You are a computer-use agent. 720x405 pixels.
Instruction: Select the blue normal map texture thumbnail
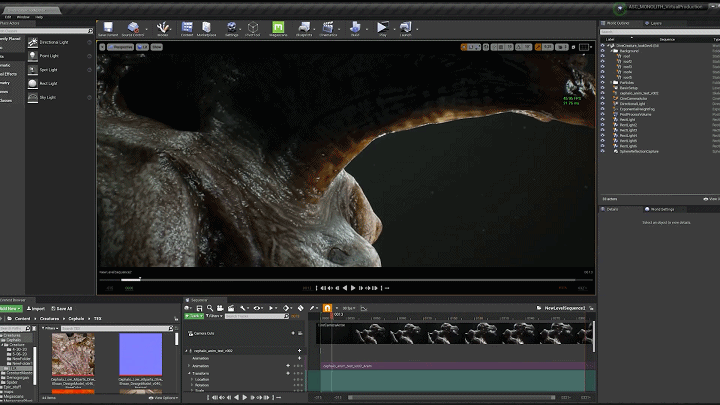click(x=140, y=355)
